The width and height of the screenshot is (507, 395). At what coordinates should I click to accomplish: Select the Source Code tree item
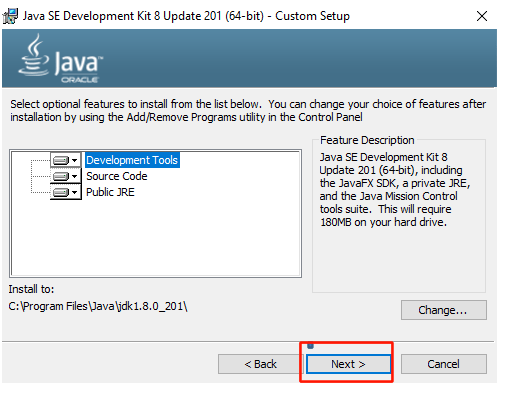(x=117, y=176)
